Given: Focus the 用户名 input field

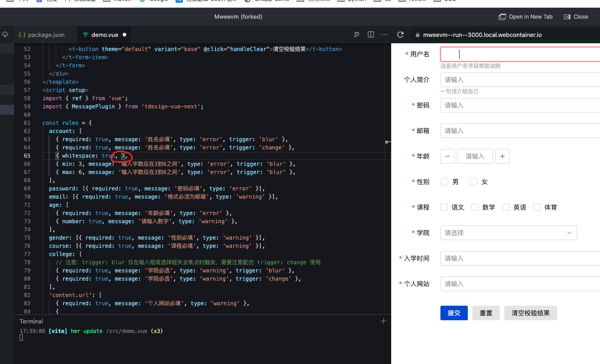Looking at the screenshot, I should [x=520, y=54].
